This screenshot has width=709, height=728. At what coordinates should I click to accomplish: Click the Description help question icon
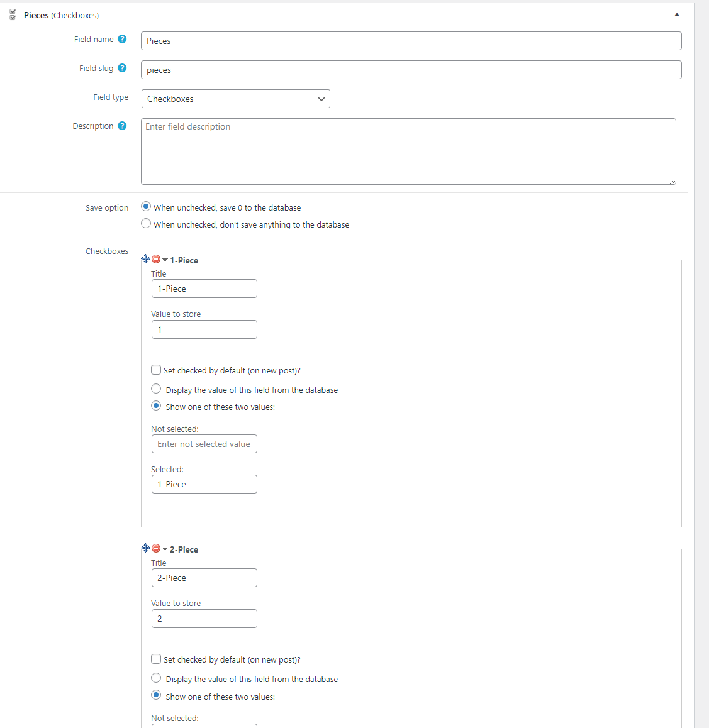[x=122, y=126]
